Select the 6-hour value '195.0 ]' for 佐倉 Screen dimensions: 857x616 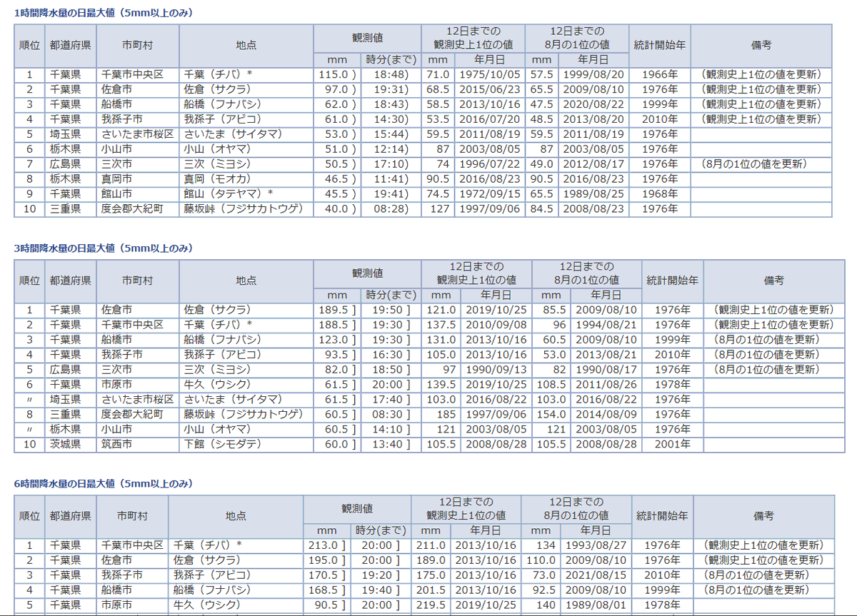pos(327,560)
